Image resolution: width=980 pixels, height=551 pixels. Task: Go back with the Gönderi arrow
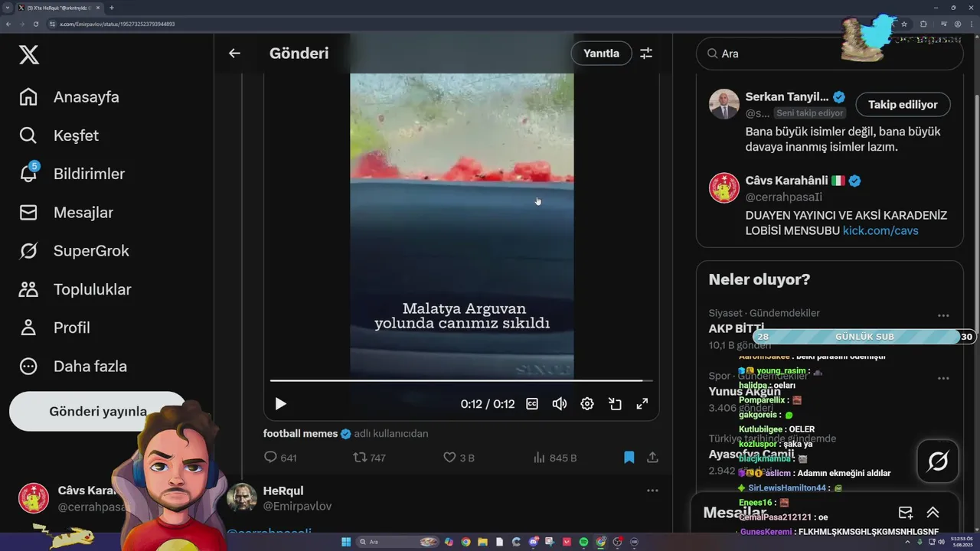[234, 53]
